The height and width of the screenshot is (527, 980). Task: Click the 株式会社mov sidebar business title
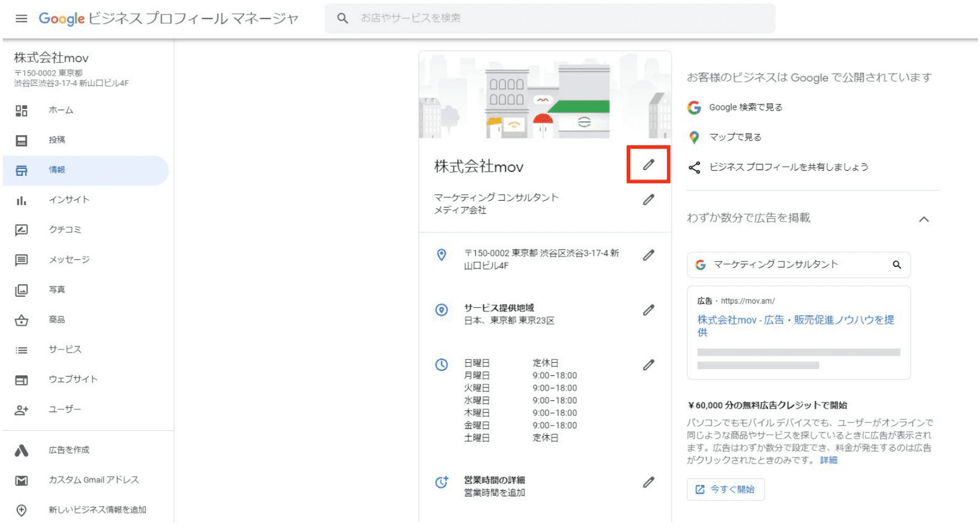(x=51, y=58)
